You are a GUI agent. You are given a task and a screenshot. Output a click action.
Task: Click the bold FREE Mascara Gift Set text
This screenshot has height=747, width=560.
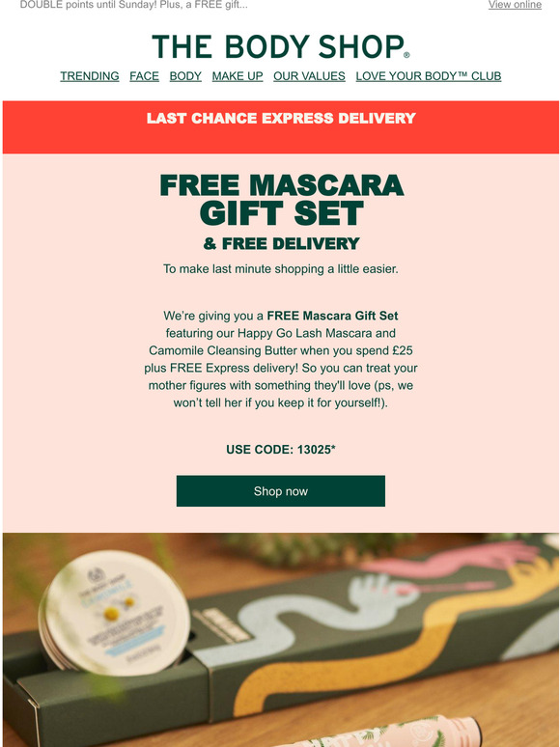pos(332,316)
